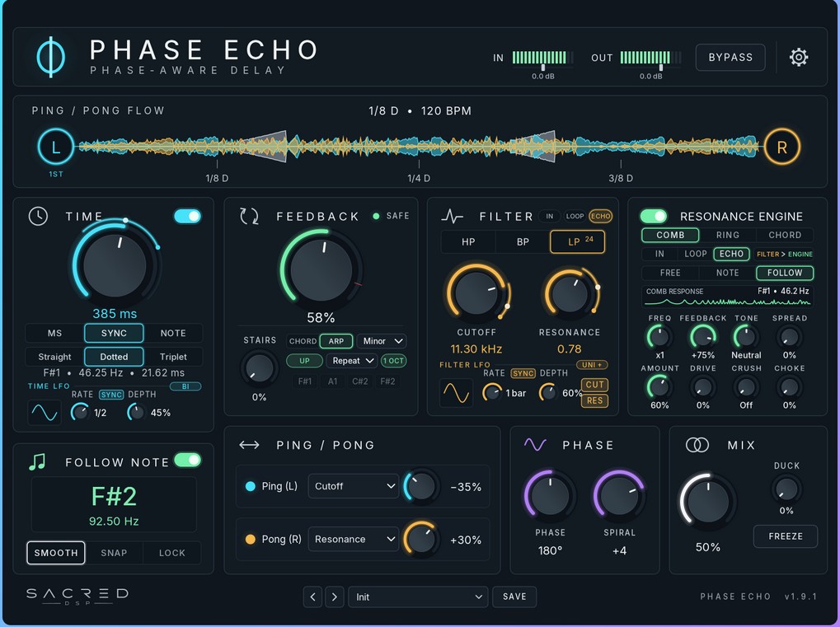840x627 pixels.
Task: Open settings with the gear icon
Action: [798, 57]
